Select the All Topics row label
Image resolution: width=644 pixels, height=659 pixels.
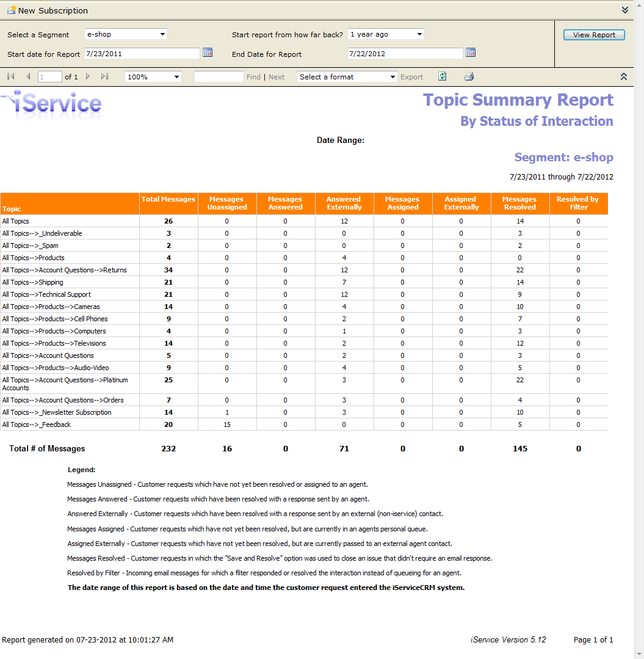click(x=15, y=221)
